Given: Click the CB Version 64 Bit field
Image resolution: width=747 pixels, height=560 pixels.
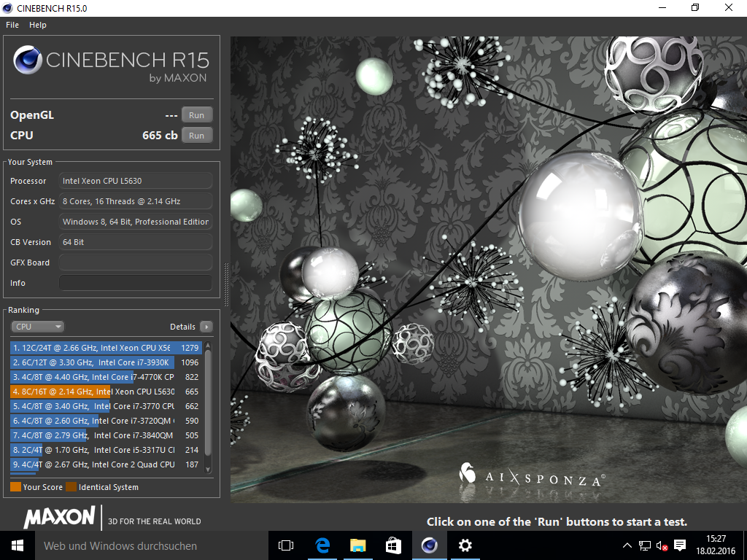Looking at the screenshot, I should [x=136, y=242].
